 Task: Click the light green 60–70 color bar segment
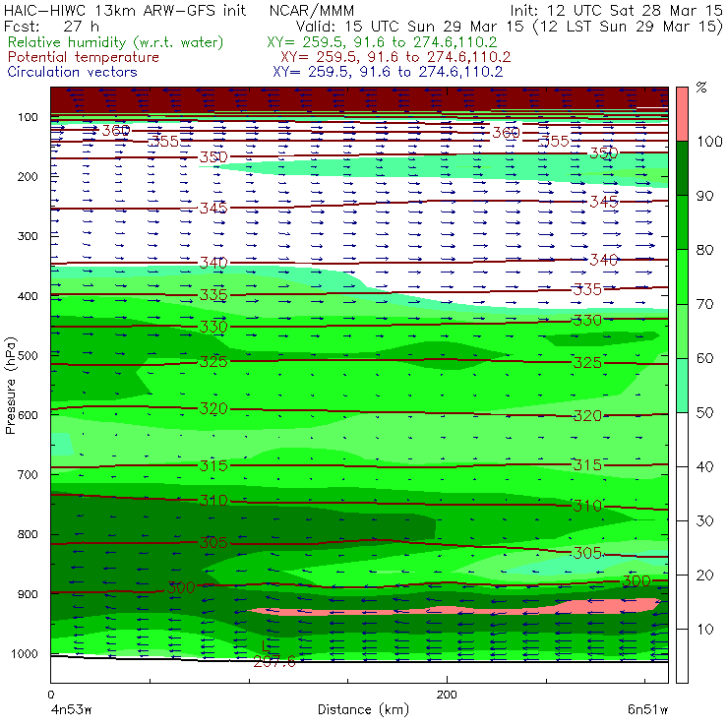click(682, 331)
